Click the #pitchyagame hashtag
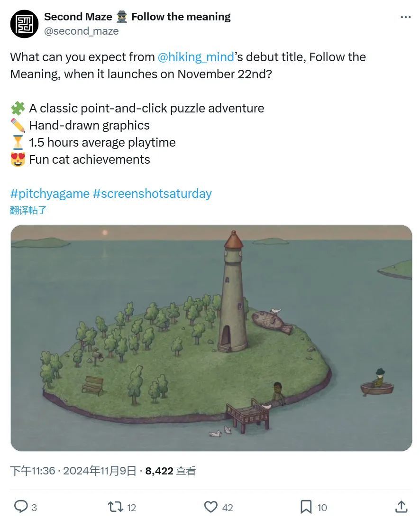 point(50,194)
